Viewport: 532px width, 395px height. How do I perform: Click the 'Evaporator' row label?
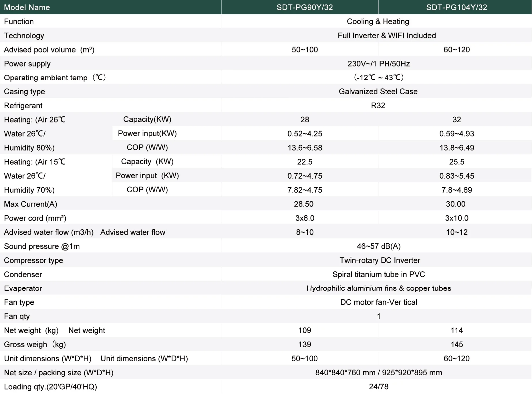point(23,288)
